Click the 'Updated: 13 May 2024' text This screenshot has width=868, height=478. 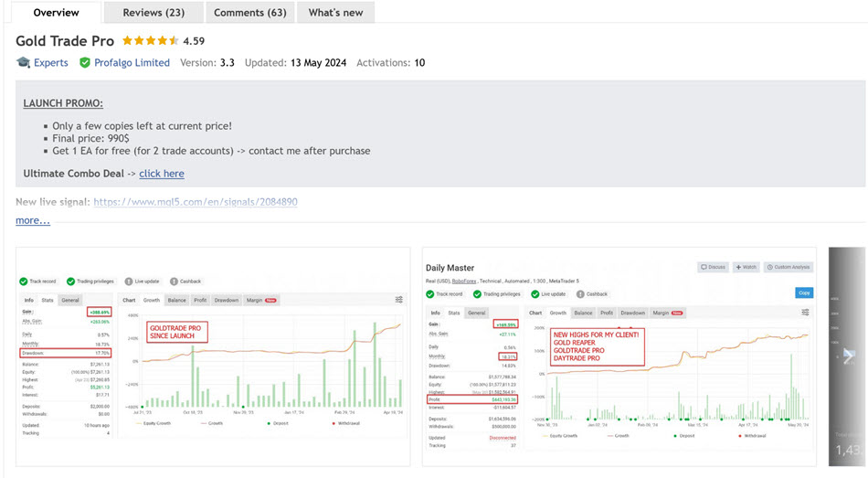tap(296, 62)
